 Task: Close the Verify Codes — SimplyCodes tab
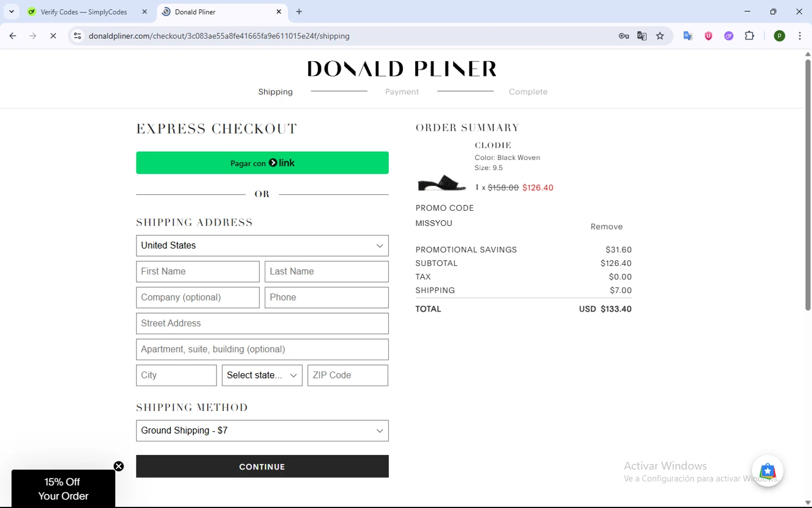145,11
